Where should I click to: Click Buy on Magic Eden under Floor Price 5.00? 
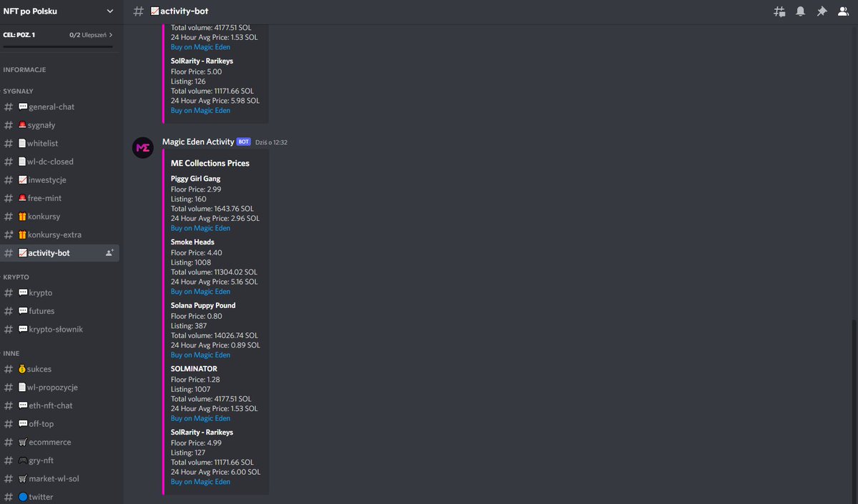tap(200, 111)
